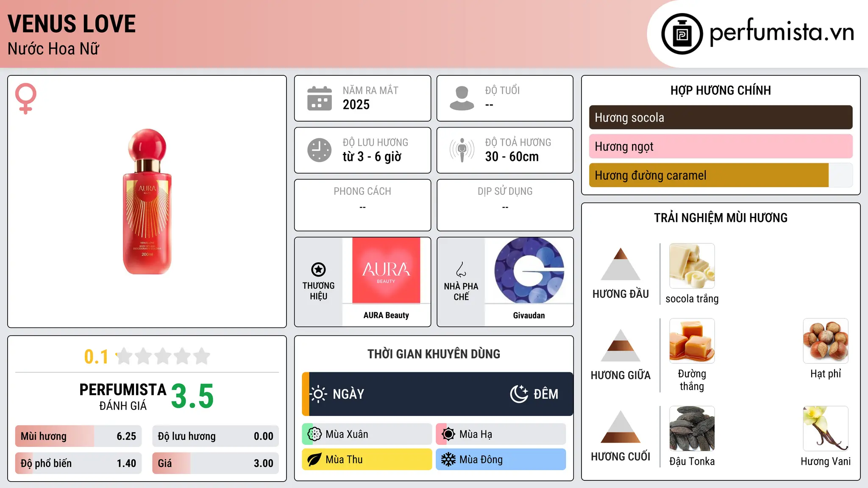Click the snowflake icon for Mùa Đông
The width and height of the screenshot is (868, 488).
click(448, 460)
